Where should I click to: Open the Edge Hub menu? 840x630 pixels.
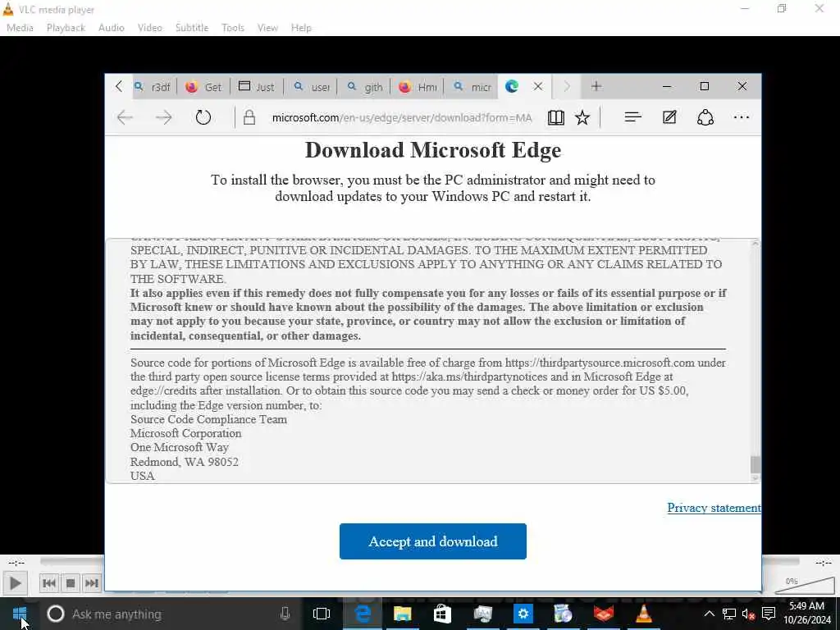[x=632, y=117]
